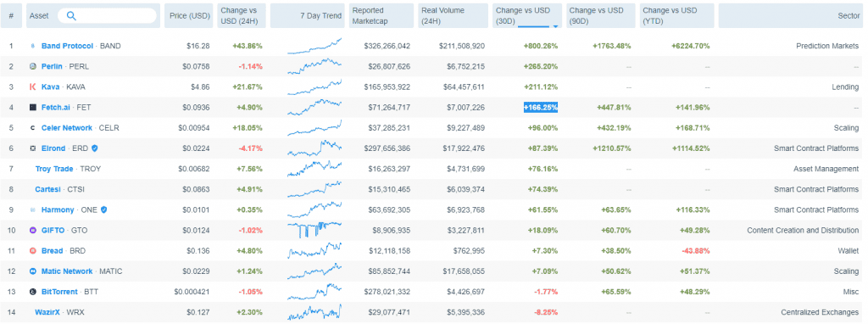
Task: Click the $326,266,042 marketcap value
Action: point(387,46)
